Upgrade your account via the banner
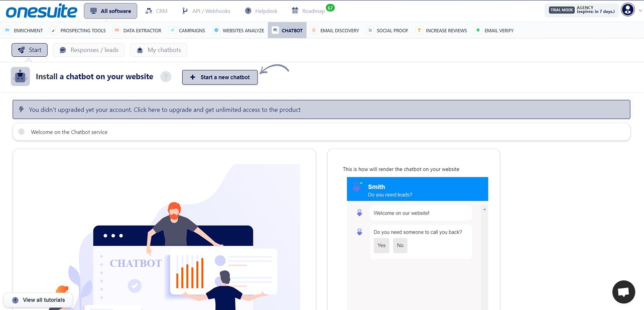The width and height of the screenshot is (644, 310). (x=321, y=109)
